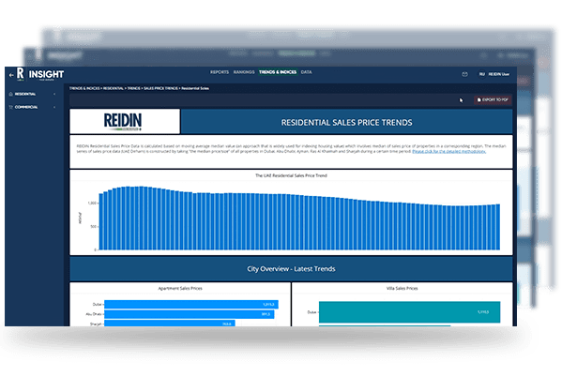Open the Data tab

[306, 72]
